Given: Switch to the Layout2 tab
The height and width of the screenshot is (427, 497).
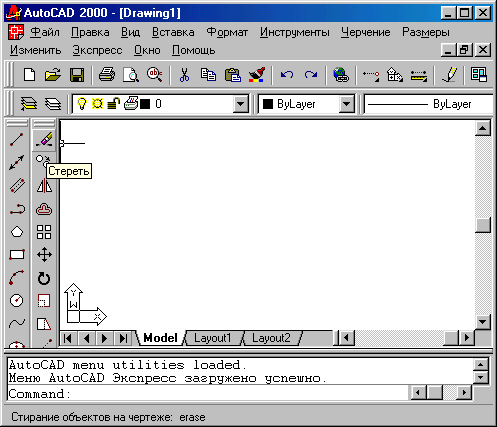Looking at the screenshot, I should pos(271,338).
